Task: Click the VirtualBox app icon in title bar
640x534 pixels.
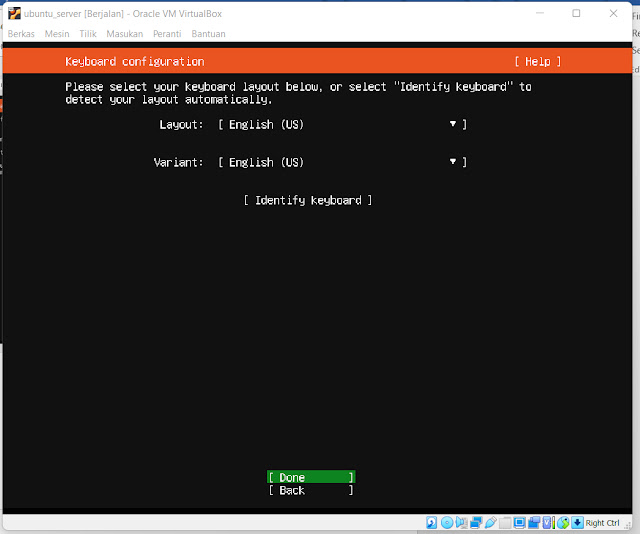Action: [x=14, y=13]
